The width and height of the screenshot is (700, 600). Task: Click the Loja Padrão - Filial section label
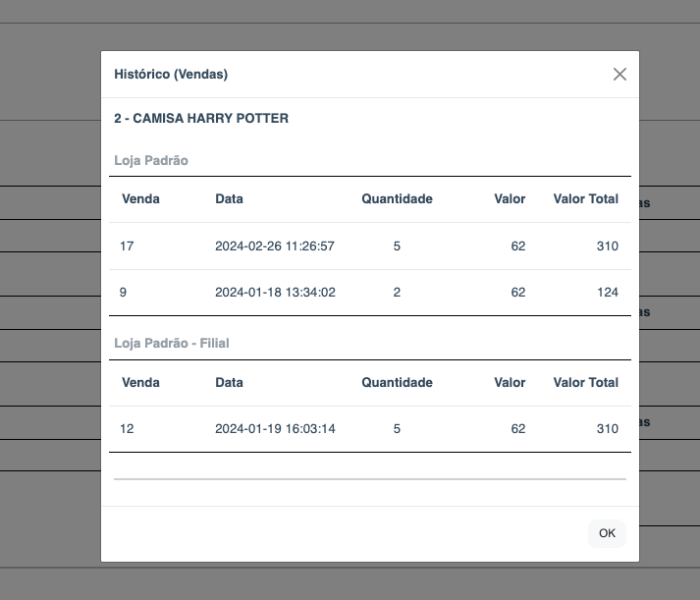tap(172, 343)
